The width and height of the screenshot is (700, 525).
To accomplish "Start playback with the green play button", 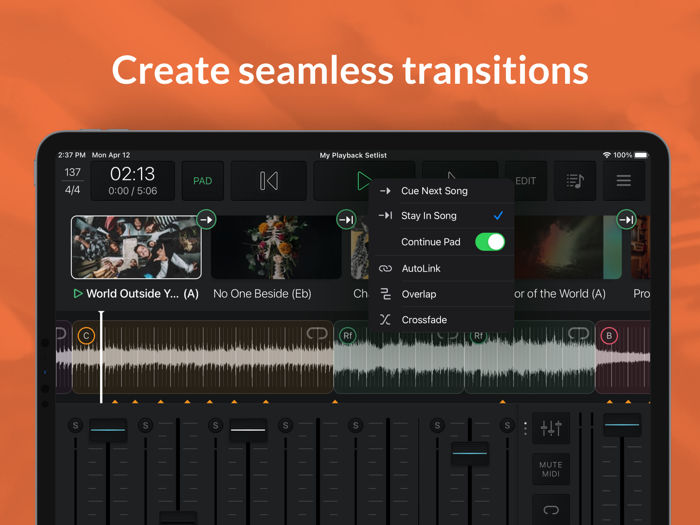I will 364,180.
